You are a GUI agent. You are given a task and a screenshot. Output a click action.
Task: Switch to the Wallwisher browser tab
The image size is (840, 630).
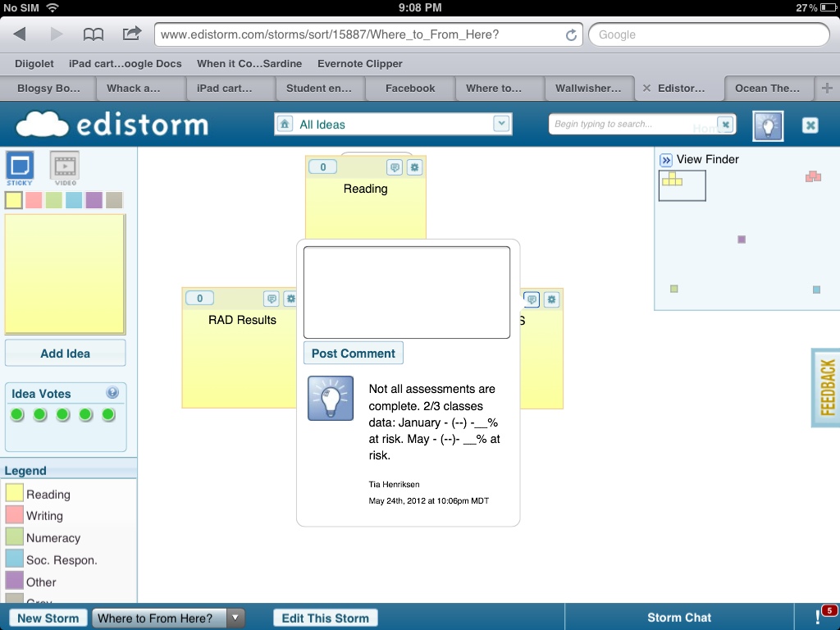click(588, 88)
